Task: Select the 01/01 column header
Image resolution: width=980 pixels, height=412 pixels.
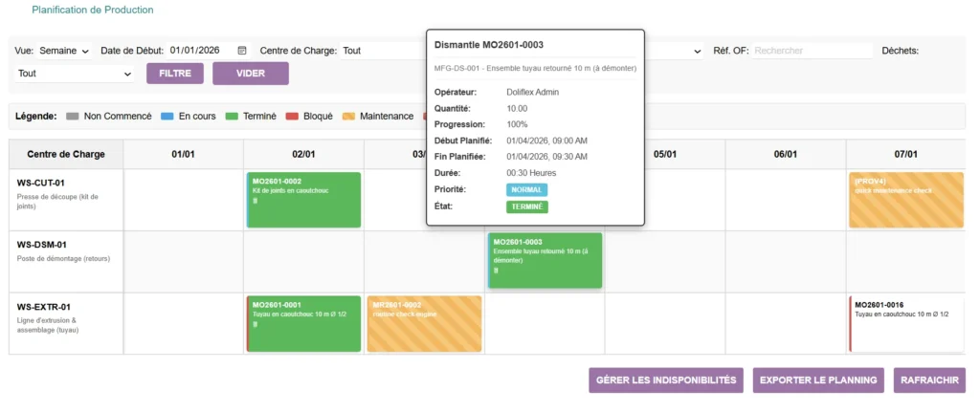Action: pos(183,154)
